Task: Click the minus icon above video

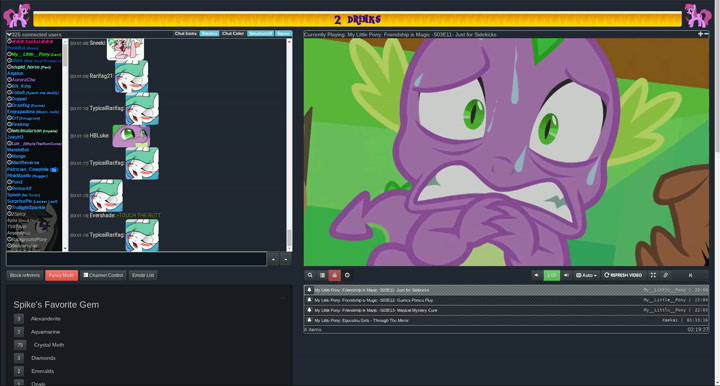Action: point(706,34)
